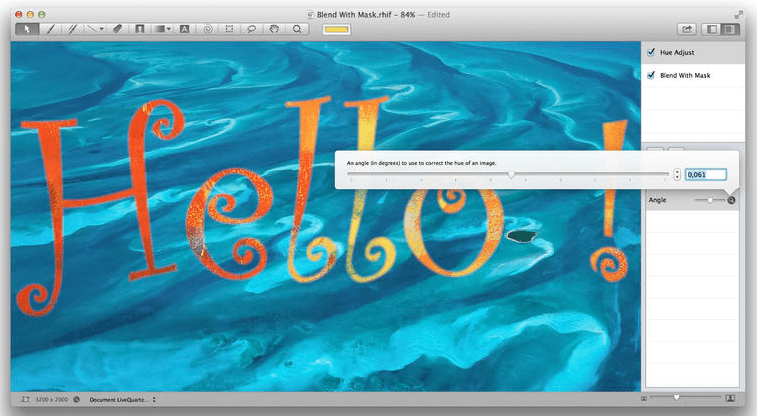Select the gradient tool
757x416 pixels.
159,29
